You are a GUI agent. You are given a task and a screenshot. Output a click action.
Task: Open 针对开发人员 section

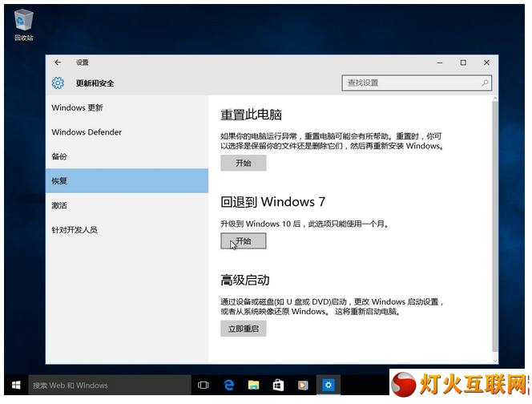(127, 230)
